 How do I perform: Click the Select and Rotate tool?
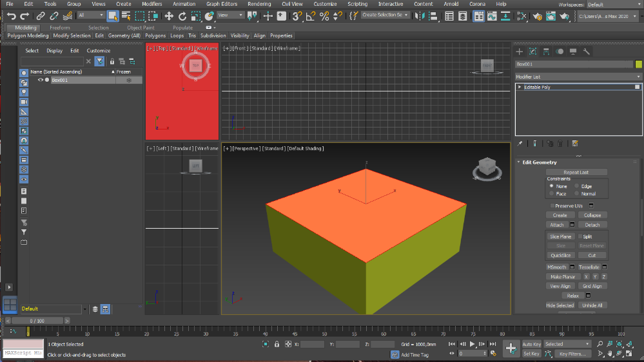point(182,15)
